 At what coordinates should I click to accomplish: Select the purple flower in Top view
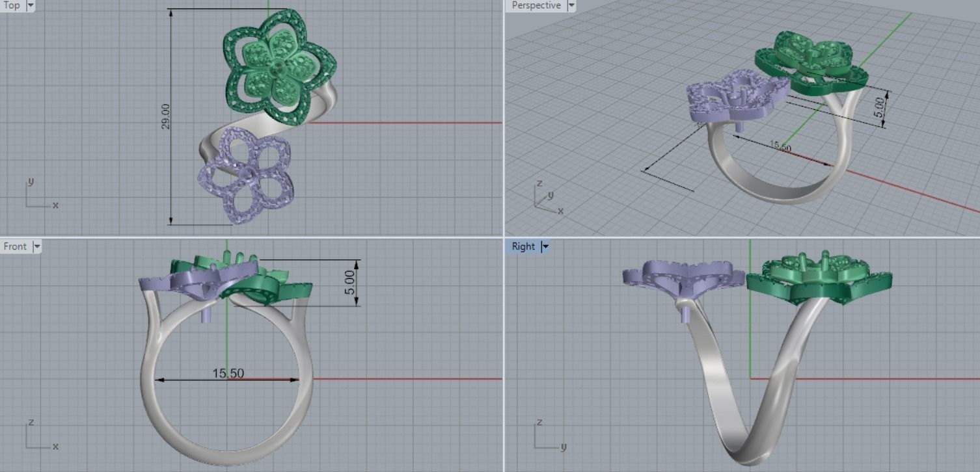(x=245, y=176)
